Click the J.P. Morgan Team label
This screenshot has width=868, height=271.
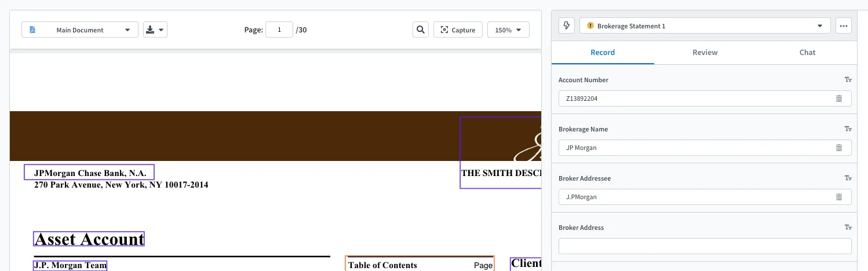[x=71, y=266]
